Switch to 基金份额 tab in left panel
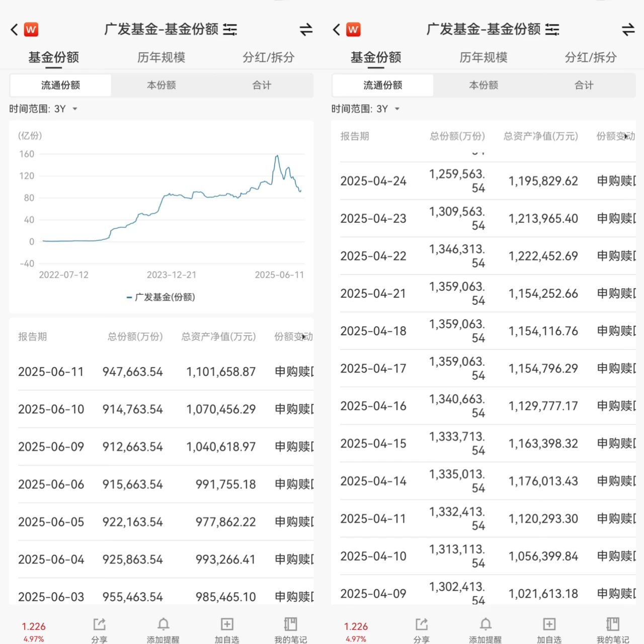This screenshot has width=644, height=644. 53,57
